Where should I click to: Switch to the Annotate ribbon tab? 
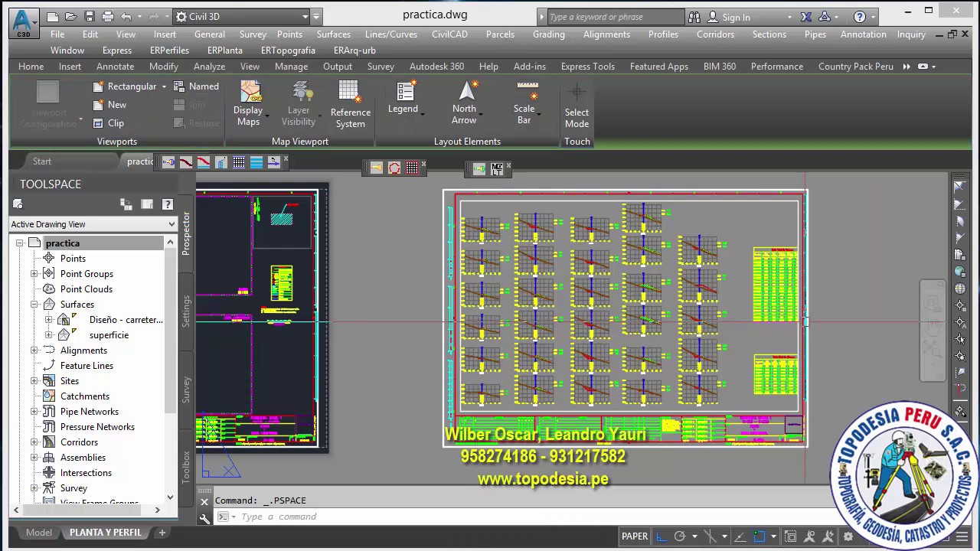pos(115,67)
